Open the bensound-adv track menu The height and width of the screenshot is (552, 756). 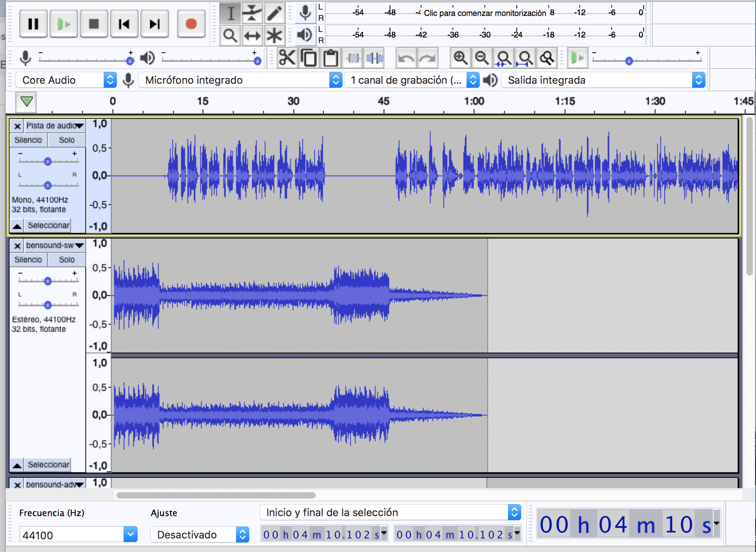[x=55, y=484]
